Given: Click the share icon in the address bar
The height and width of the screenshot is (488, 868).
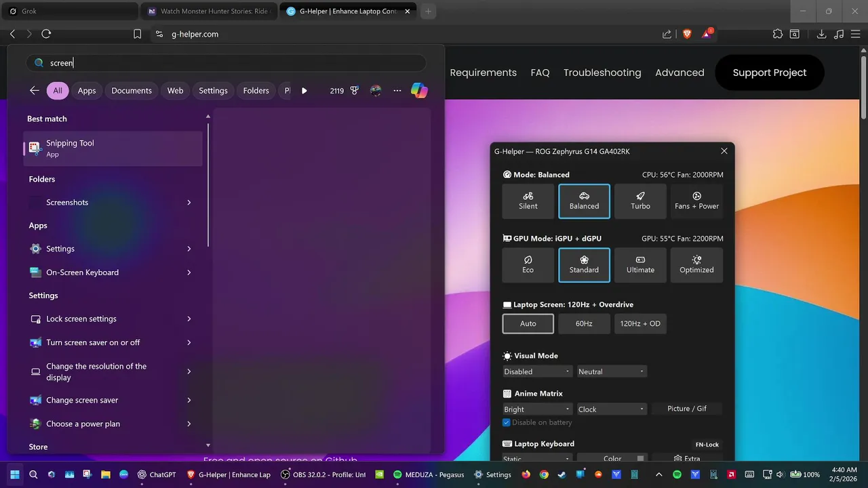Looking at the screenshot, I should (x=667, y=34).
